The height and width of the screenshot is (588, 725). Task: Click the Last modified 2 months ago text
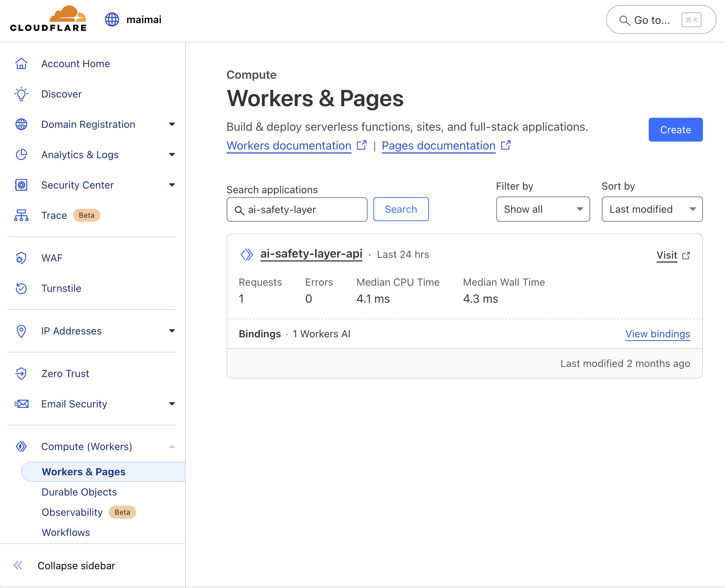pyautogui.click(x=625, y=363)
